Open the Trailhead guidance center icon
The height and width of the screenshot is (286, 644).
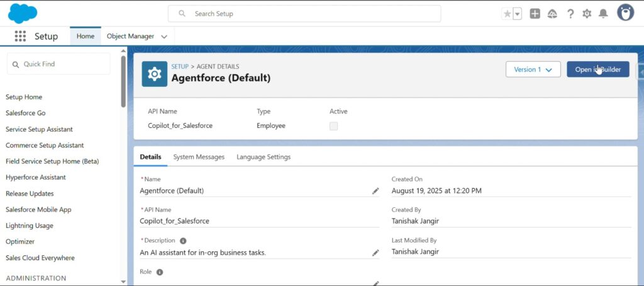552,14
